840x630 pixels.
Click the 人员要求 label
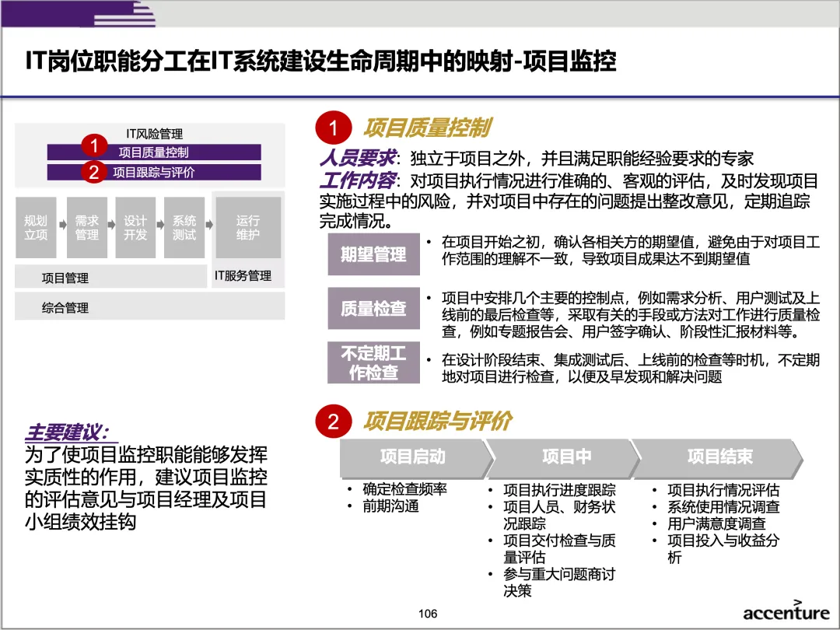click(x=357, y=159)
